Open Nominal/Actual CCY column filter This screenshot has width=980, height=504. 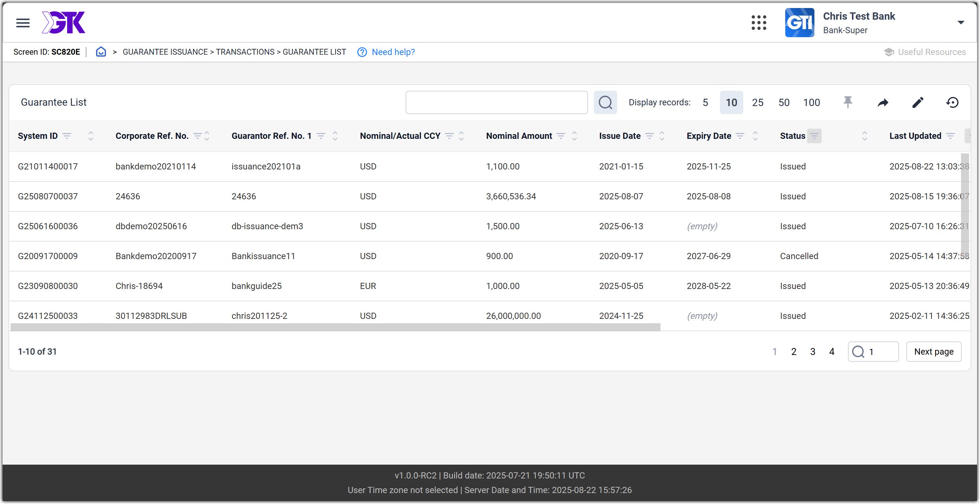449,136
